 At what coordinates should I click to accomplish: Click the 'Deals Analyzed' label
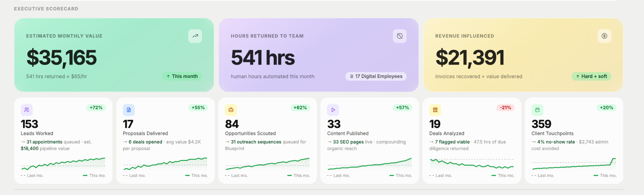[447, 133]
